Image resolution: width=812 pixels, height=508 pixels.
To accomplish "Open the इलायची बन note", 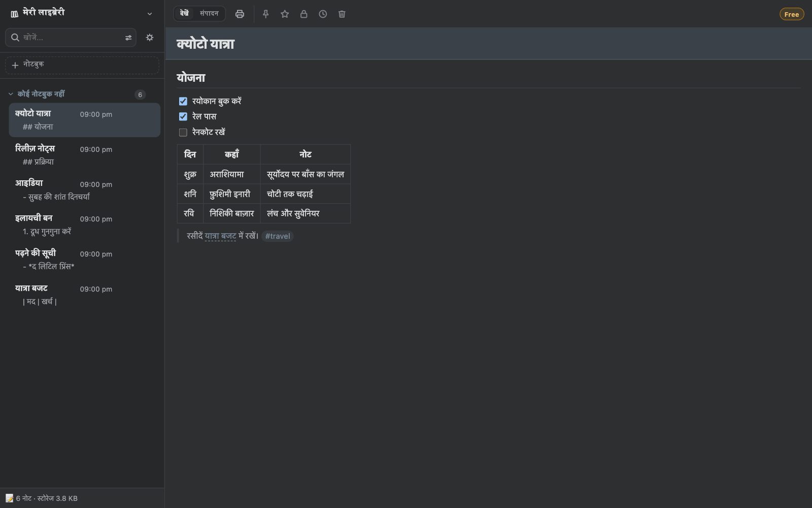I will point(84,225).
